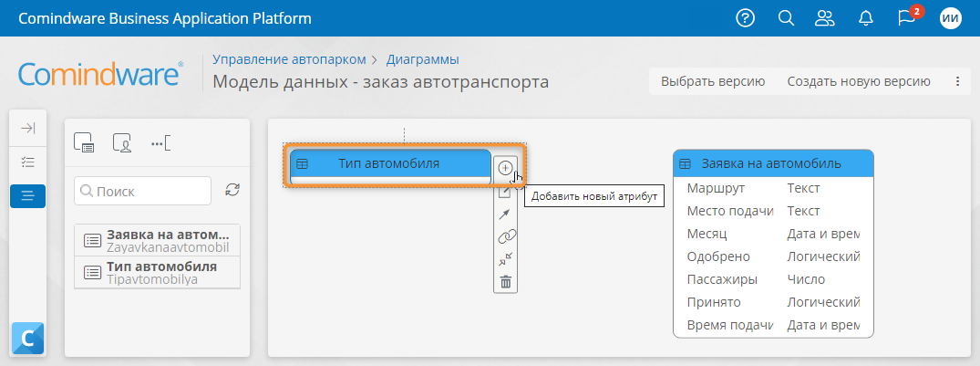The image size is (980, 366).
Task: Click the Пассажиры attribute row
Action: click(x=773, y=279)
